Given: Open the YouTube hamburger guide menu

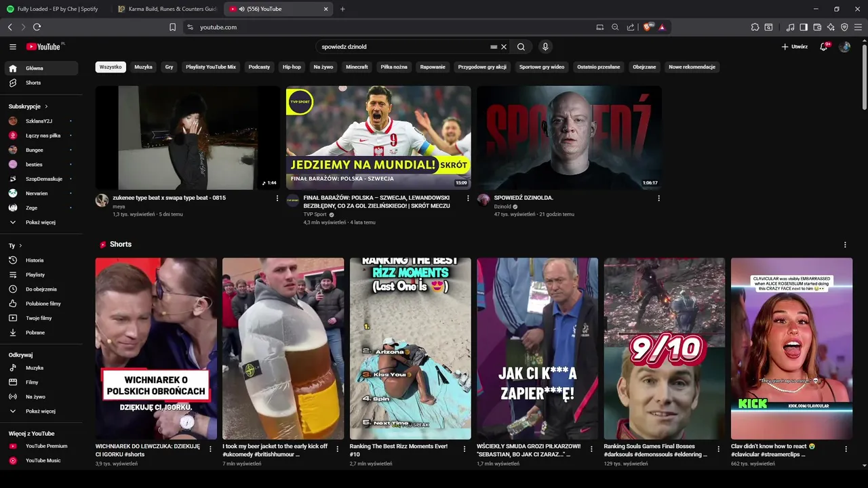Looking at the screenshot, I should coord(13,47).
